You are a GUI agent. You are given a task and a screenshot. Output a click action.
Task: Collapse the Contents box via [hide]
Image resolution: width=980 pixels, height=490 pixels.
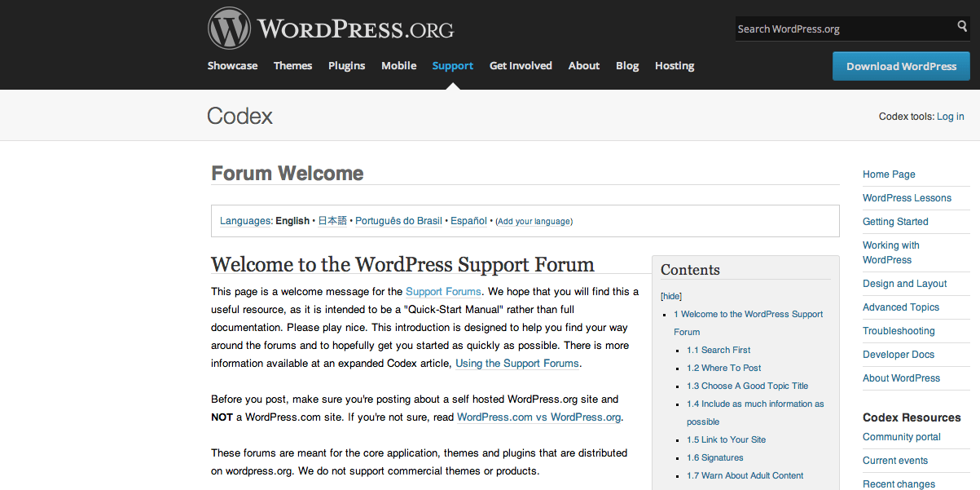click(671, 295)
